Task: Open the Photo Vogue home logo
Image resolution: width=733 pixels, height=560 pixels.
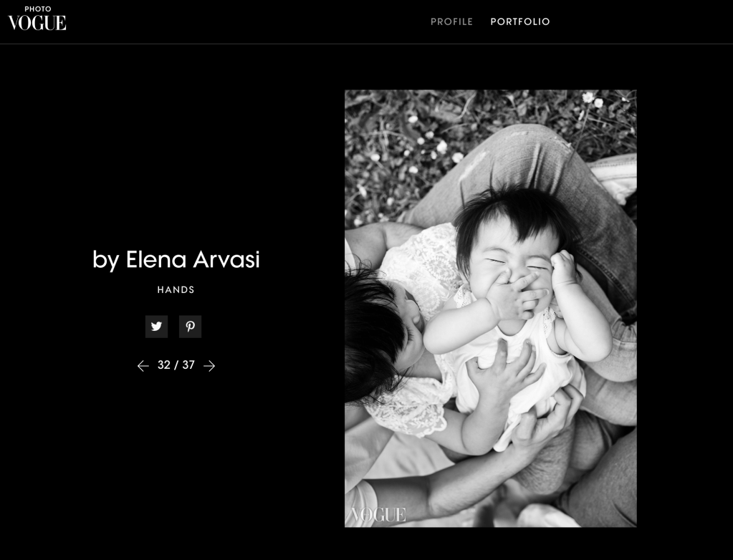Action: tap(37, 19)
